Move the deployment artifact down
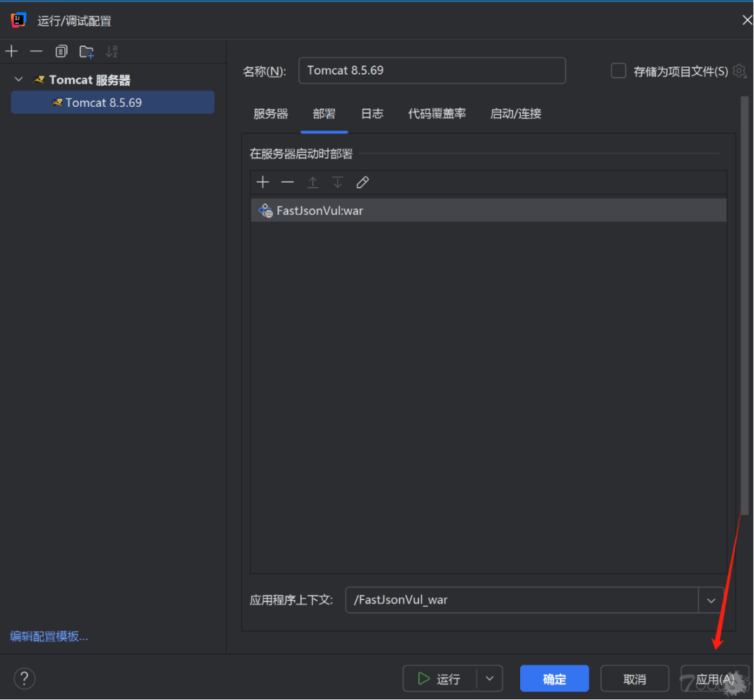 point(338,182)
